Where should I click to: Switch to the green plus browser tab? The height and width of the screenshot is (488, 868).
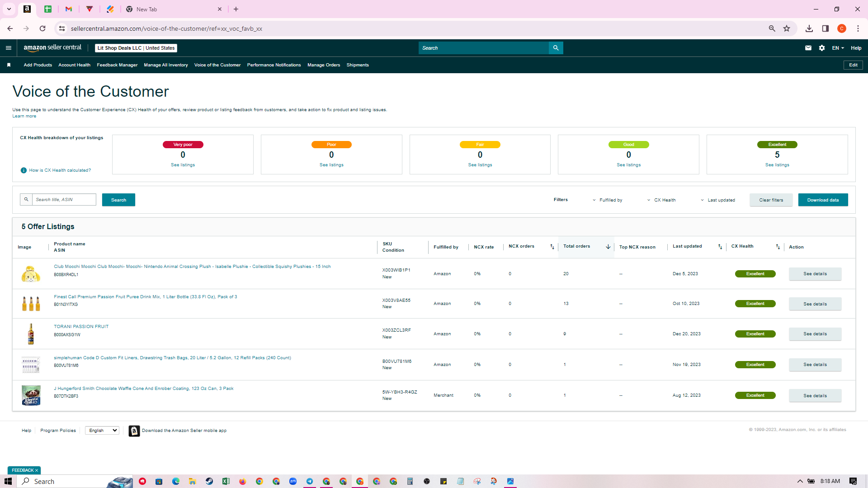(x=48, y=9)
